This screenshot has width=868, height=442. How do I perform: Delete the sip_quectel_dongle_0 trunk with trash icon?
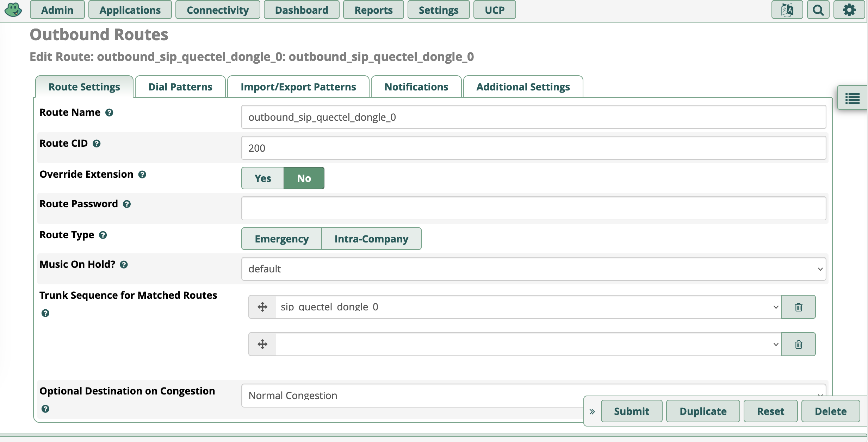point(798,307)
